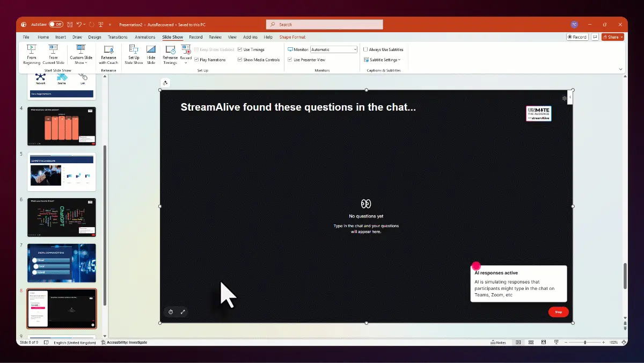This screenshot has height=363, width=644.
Task: Collapse the ribbon with chevron
Action: [621, 69]
